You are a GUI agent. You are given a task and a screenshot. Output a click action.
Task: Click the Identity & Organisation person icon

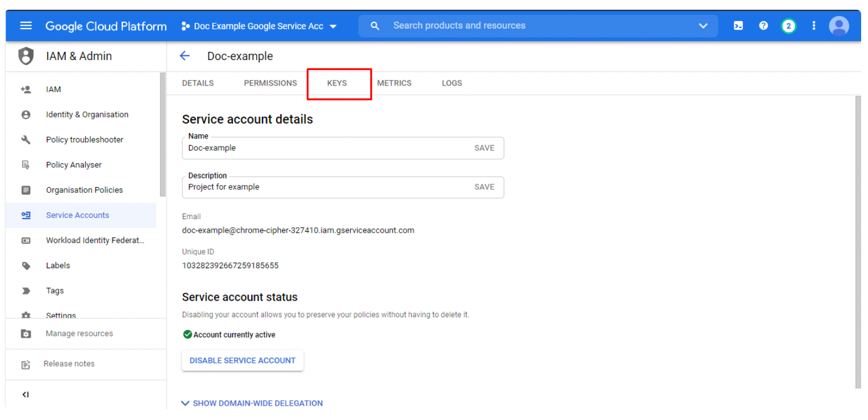pos(26,114)
